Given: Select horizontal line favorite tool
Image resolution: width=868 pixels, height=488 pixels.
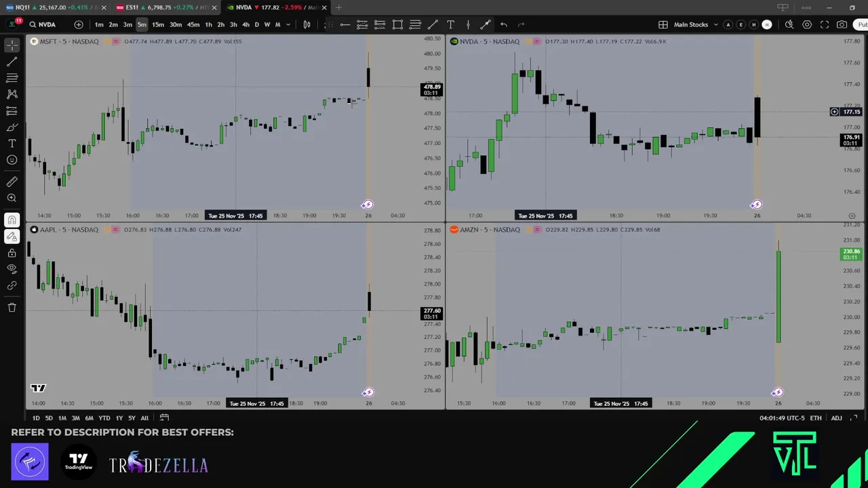Looking at the screenshot, I should point(345,24).
